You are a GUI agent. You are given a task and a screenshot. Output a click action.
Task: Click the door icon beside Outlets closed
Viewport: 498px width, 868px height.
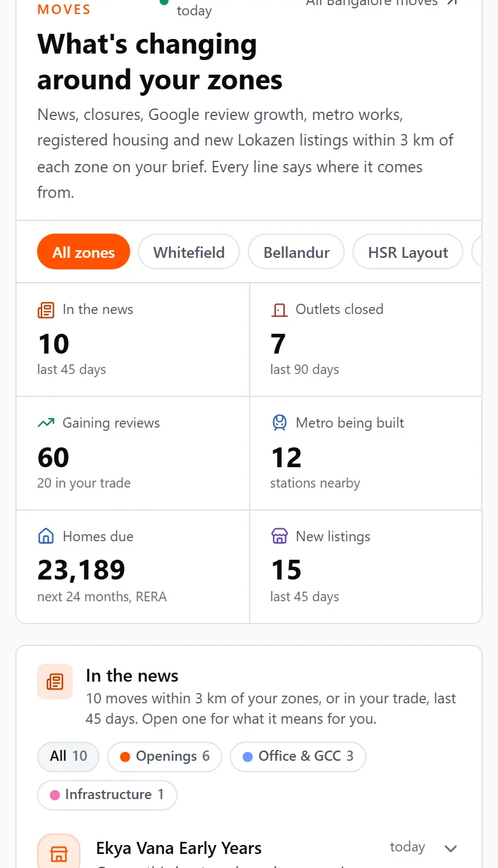point(279,310)
